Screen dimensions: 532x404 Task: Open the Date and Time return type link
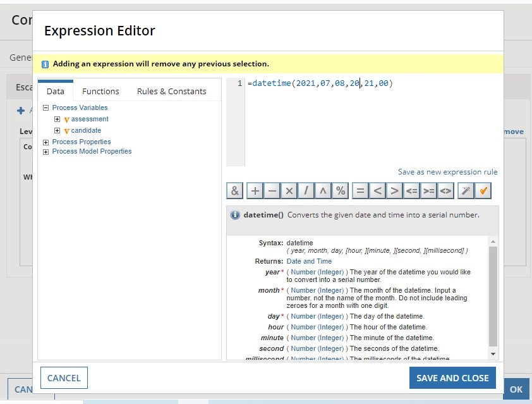[309, 261]
